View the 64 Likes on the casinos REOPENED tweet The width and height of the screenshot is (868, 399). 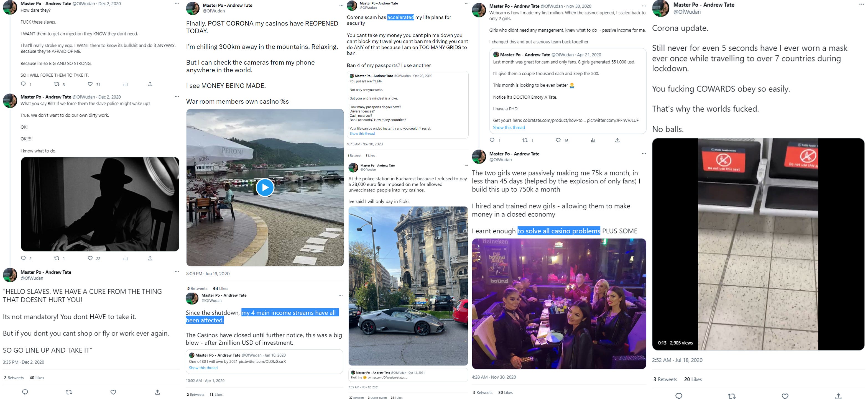(x=221, y=288)
